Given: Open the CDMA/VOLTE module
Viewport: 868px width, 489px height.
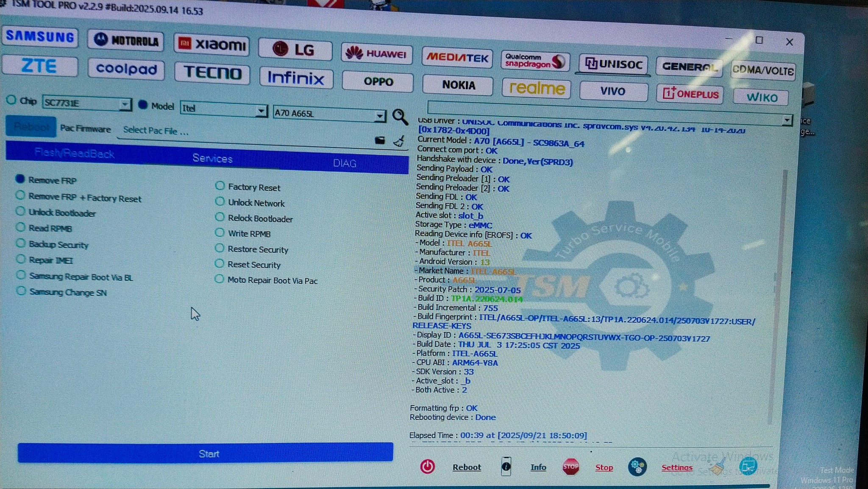Looking at the screenshot, I should 763,70.
